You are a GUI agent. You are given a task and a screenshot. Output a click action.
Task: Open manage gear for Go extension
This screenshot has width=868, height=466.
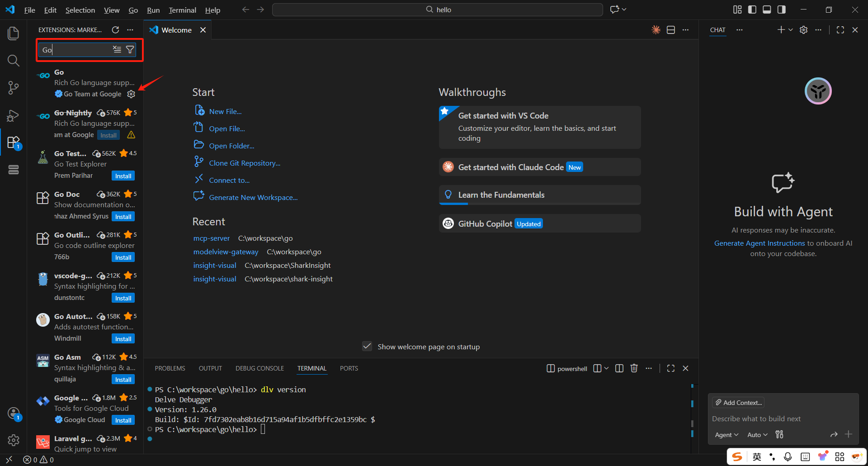click(x=131, y=94)
